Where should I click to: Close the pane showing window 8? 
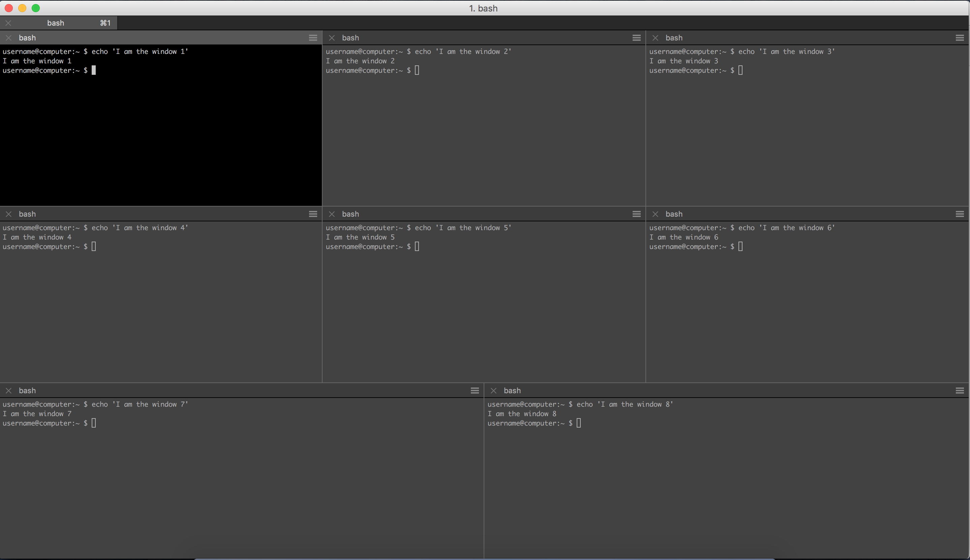pos(494,391)
